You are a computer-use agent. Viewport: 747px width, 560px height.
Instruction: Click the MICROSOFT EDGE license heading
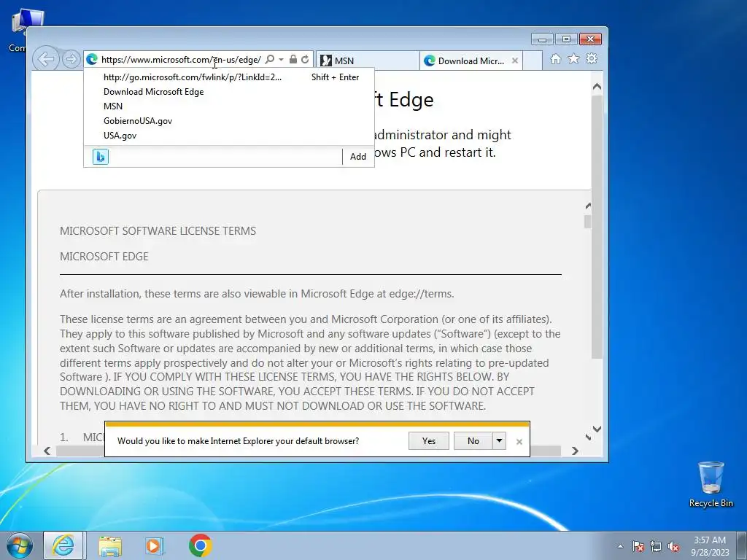tap(104, 257)
